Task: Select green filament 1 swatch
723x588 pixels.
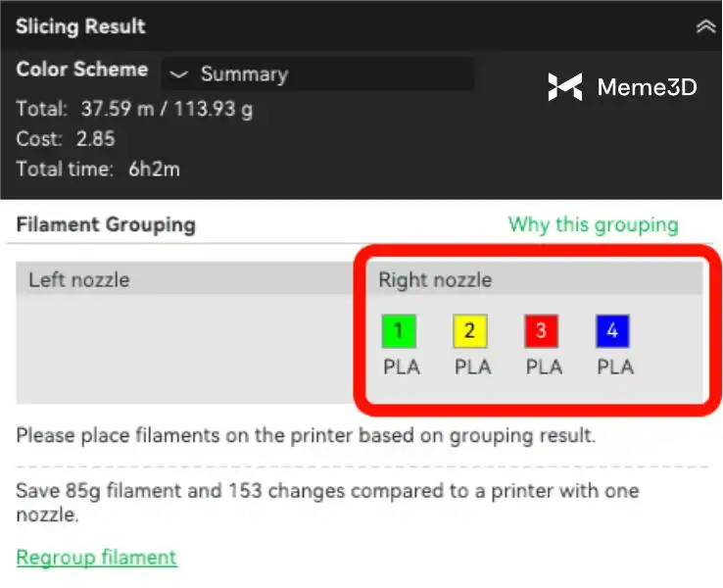Action: click(399, 331)
